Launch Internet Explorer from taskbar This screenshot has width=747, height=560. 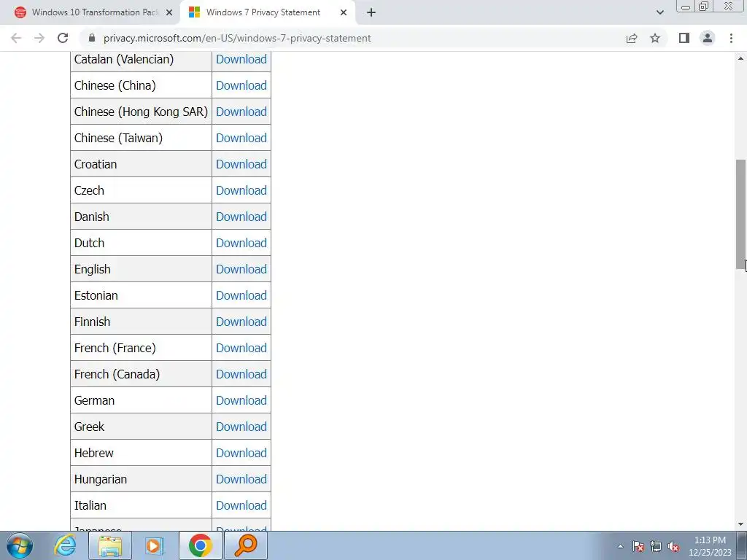[65, 545]
